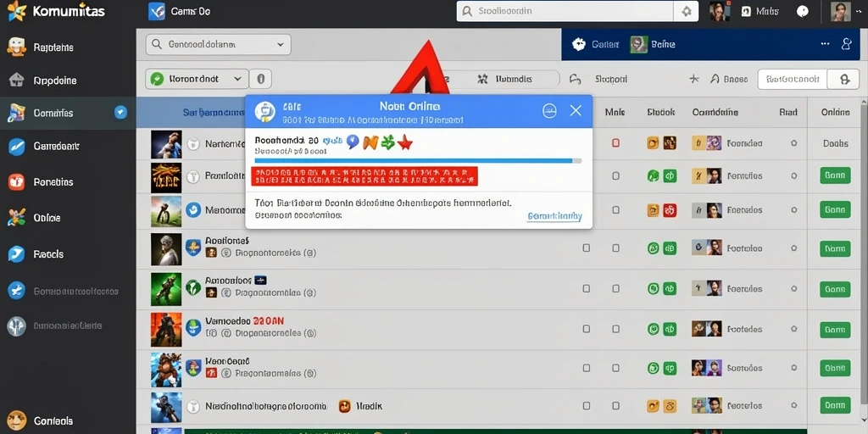868x434 pixels.
Task: Tick the Male column checkbox in Pamdohn row
Action: [x=615, y=176]
